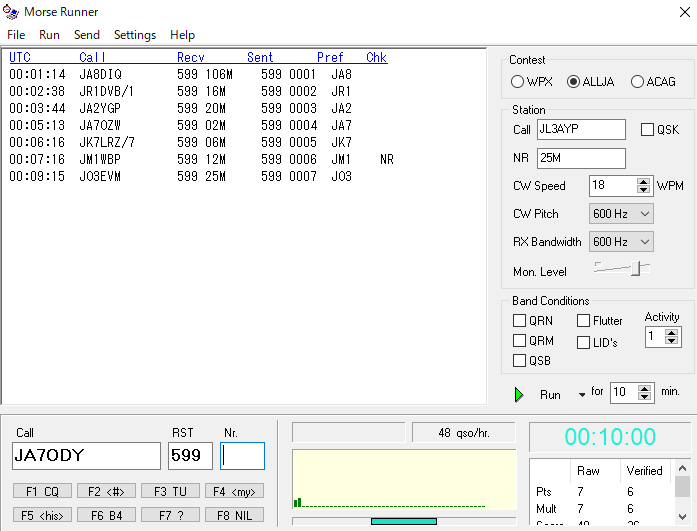Decrease CW Speed with down arrow
The width and height of the screenshot is (697, 531).
pos(643,190)
